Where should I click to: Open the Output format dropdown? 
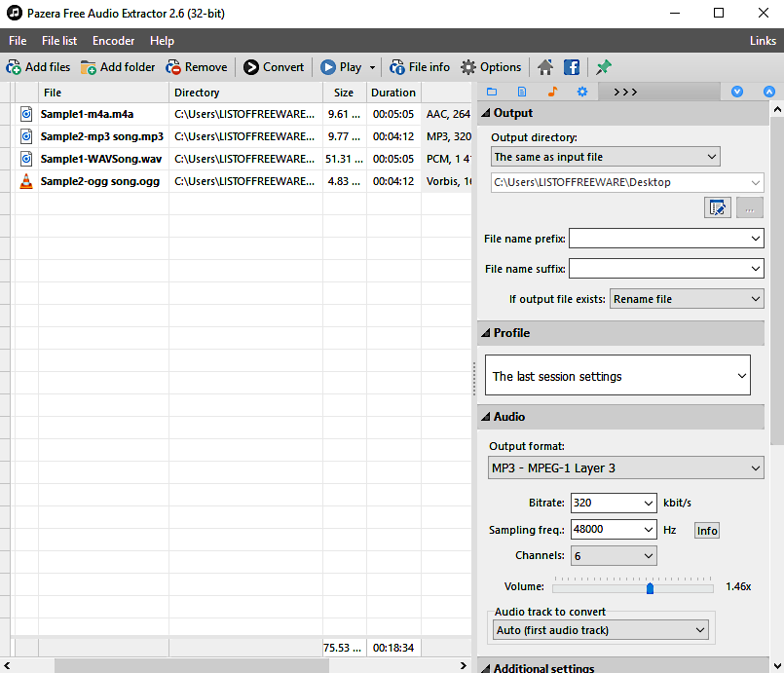[x=626, y=468]
